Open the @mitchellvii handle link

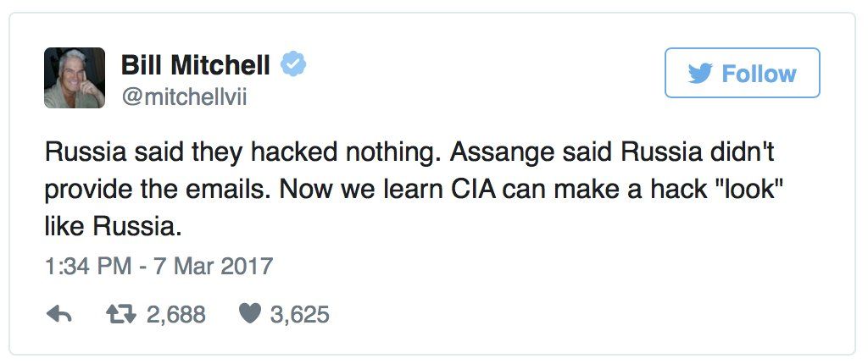pos(184,97)
